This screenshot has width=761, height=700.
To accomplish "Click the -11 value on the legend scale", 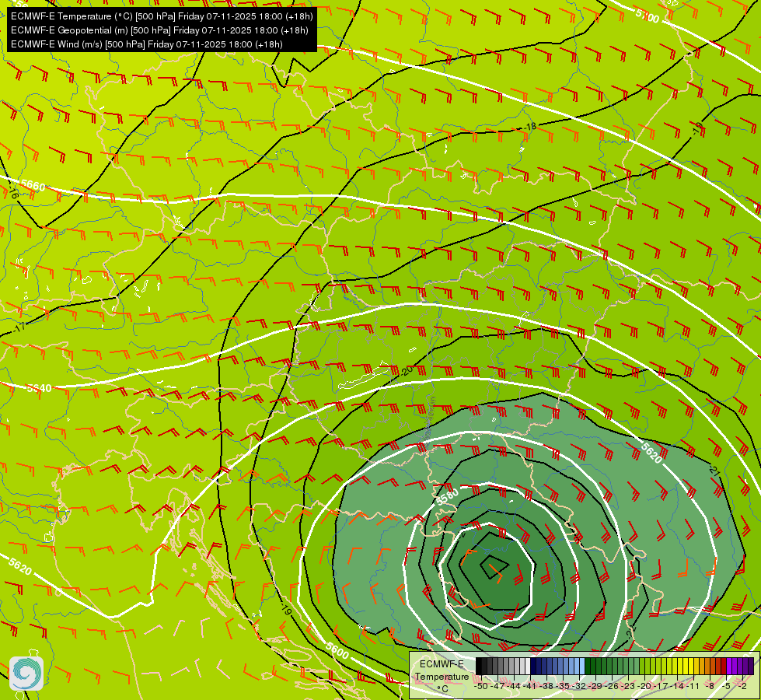I will [x=693, y=687].
